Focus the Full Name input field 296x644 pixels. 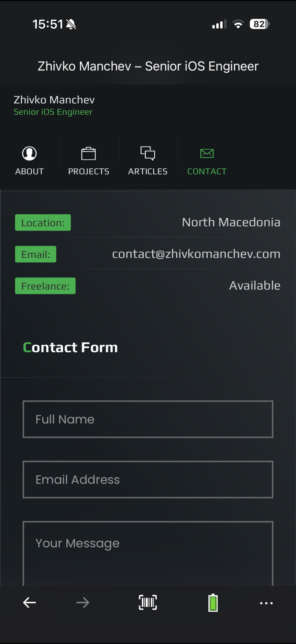(148, 419)
